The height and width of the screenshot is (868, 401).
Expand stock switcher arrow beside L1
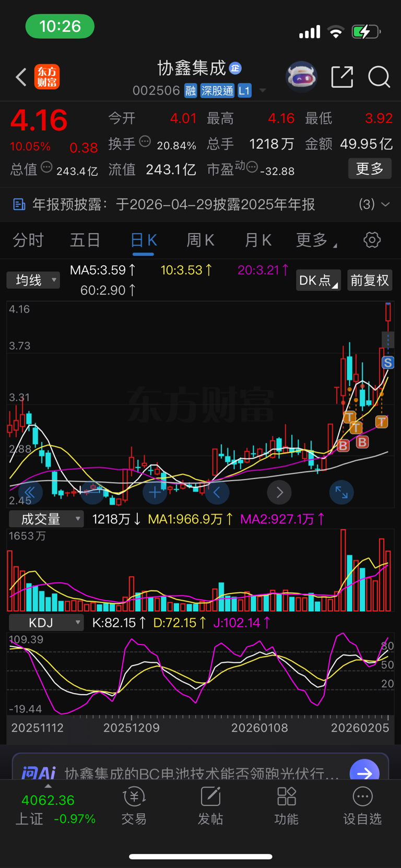point(263,91)
